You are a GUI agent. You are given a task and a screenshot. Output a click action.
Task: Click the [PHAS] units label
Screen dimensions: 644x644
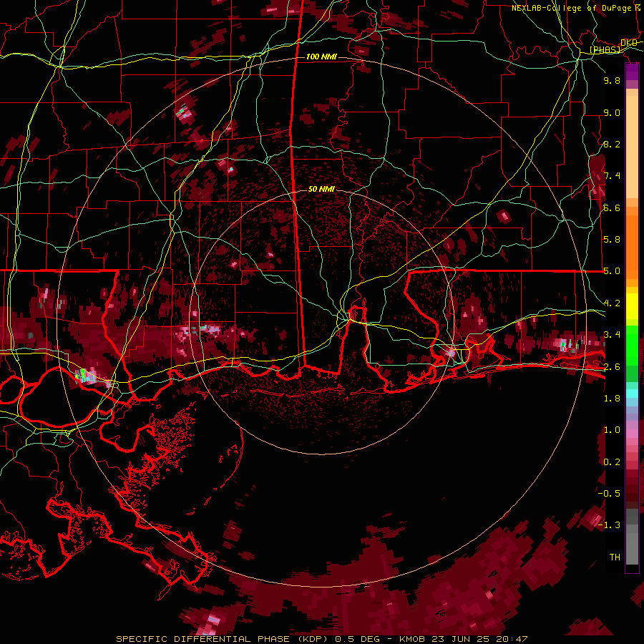pos(605,49)
